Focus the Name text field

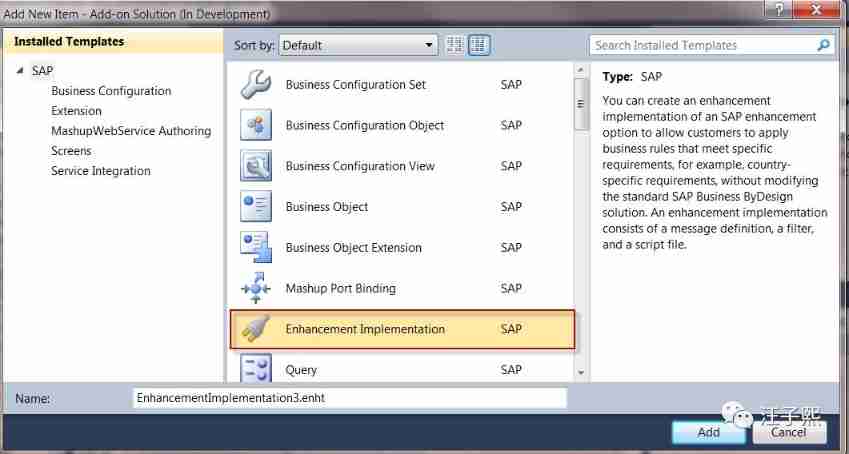(x=349, y=398)
